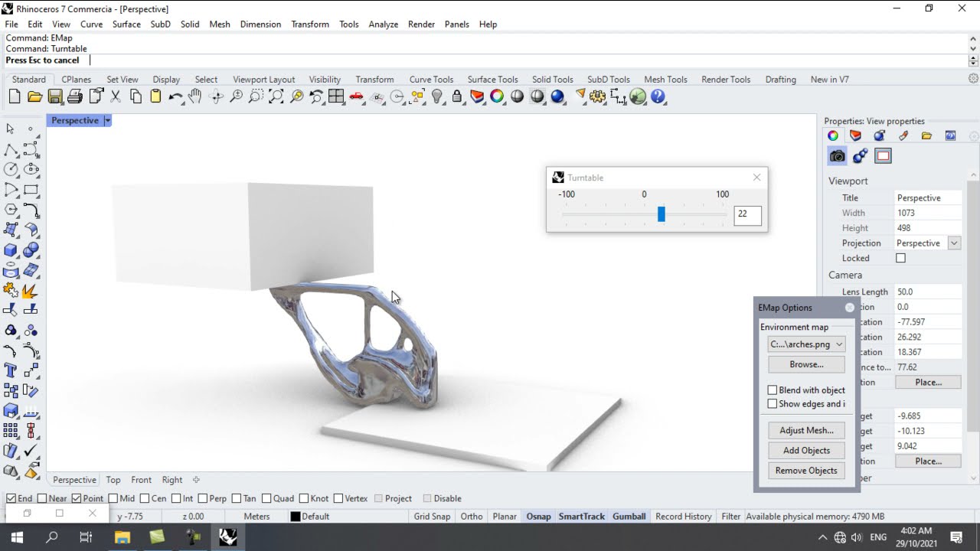This screenshot has width=980, height=551.
Task: Toggle the viewport Locked checkbox
Action: 901,259
